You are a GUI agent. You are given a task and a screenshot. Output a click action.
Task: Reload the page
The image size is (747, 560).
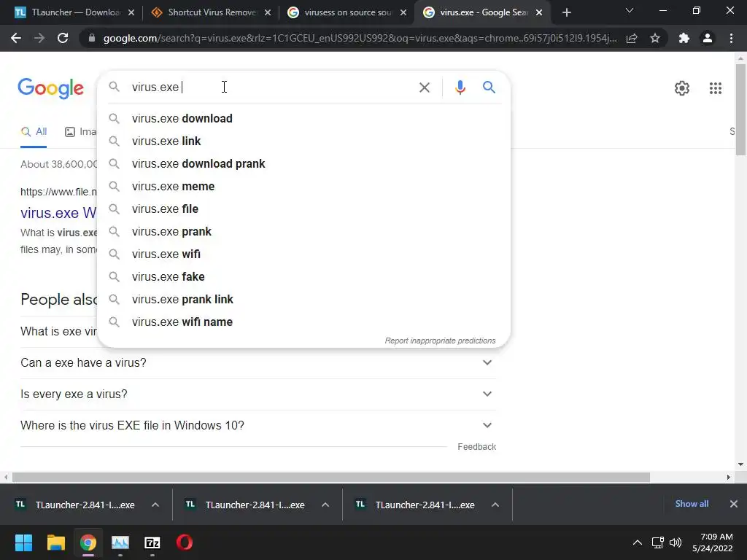(x=63, y=38)
